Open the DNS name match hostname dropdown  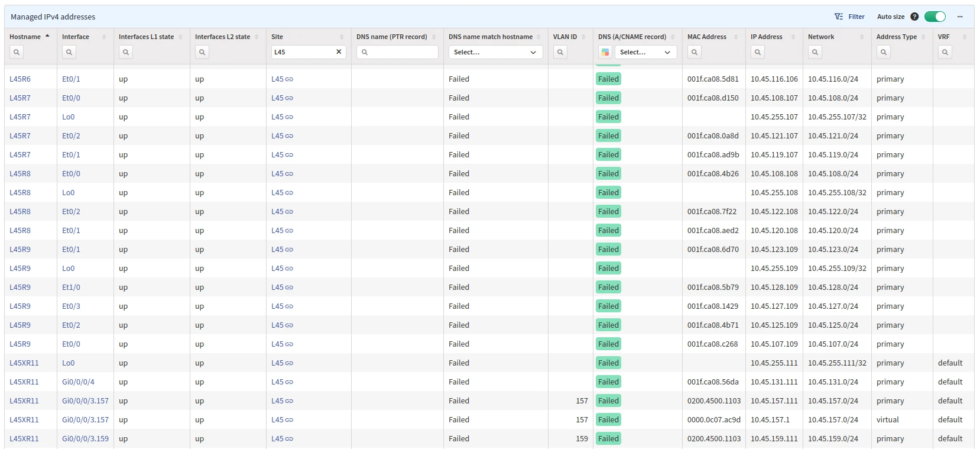pyautogui.click(x=495, y=52)
